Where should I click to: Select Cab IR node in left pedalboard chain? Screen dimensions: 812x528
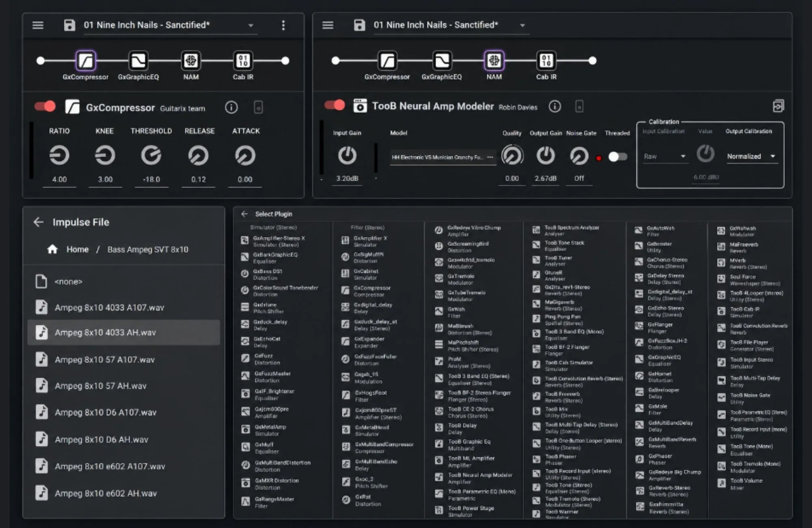243,61
